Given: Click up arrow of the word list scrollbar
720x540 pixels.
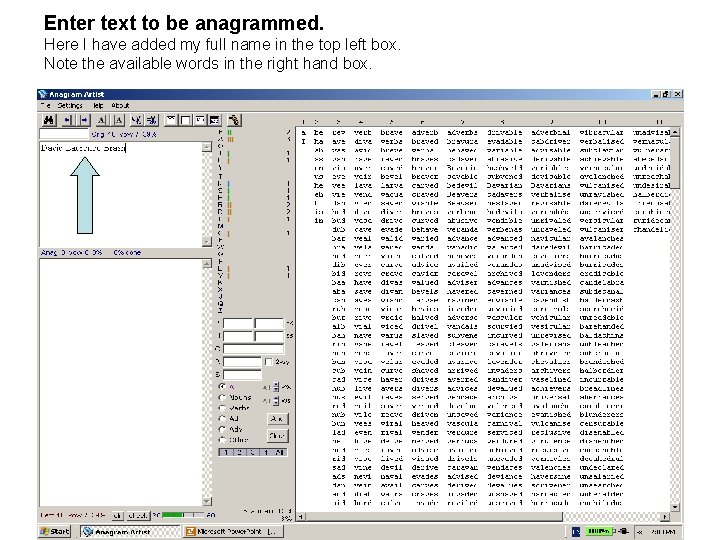Looking at the screenshot, I should (675, 132).
